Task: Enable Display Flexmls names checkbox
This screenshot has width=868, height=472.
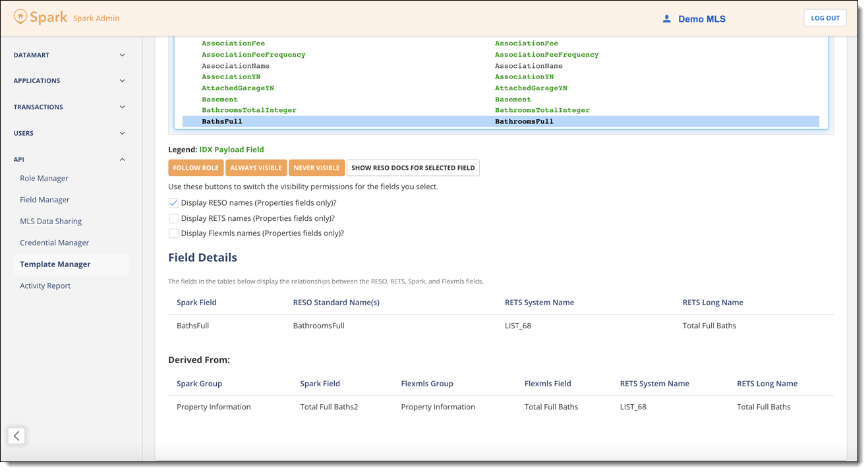Action: click(x=173, y=233)
